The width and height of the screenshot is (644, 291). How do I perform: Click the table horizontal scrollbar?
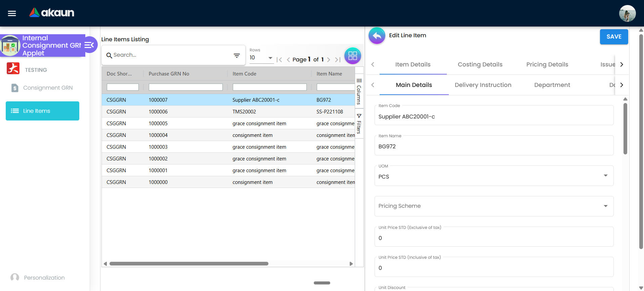click(189, 264)
